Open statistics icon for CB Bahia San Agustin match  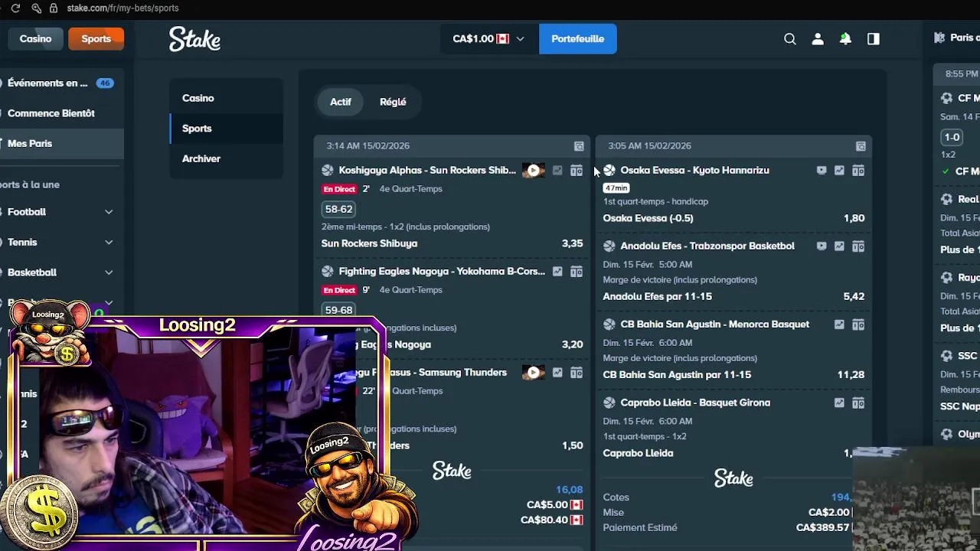[x=839, y=324]
